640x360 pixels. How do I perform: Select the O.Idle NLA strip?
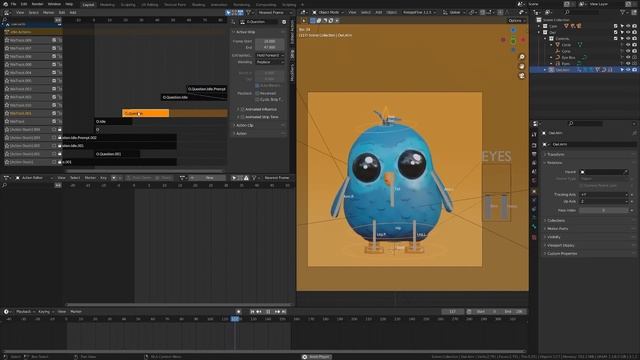point(113,121)
